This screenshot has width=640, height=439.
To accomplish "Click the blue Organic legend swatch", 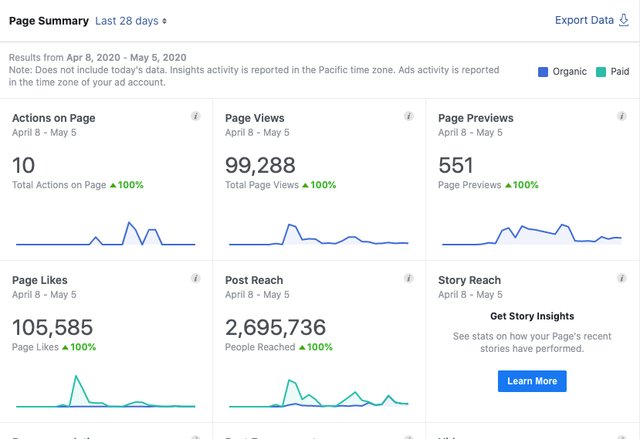I will coord(543,72).
